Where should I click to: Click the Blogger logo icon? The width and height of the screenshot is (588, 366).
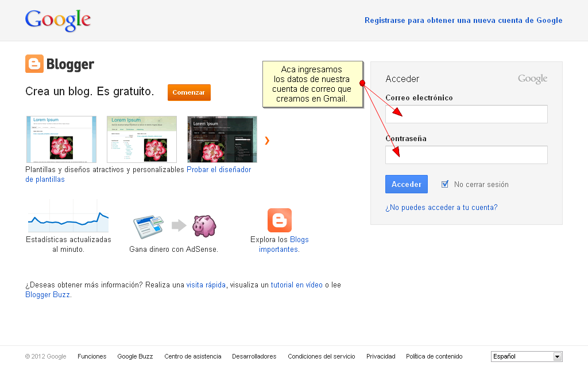point(33,64)
